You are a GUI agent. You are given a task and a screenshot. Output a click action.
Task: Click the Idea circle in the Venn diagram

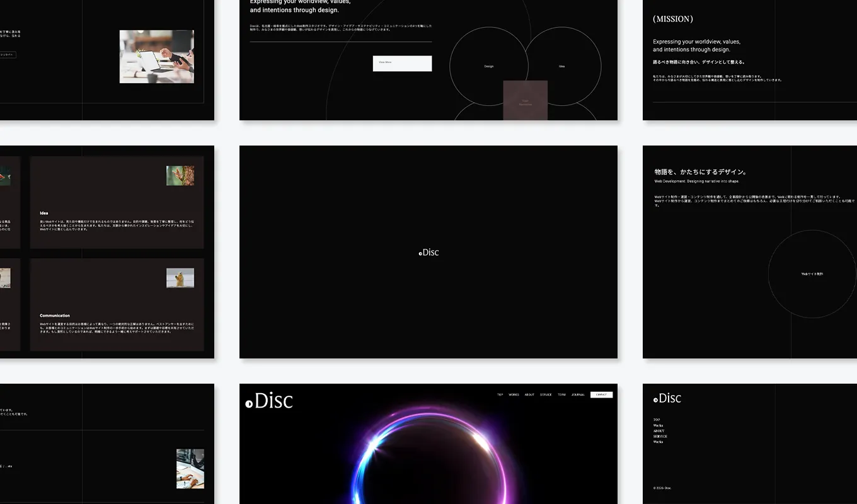561,66
